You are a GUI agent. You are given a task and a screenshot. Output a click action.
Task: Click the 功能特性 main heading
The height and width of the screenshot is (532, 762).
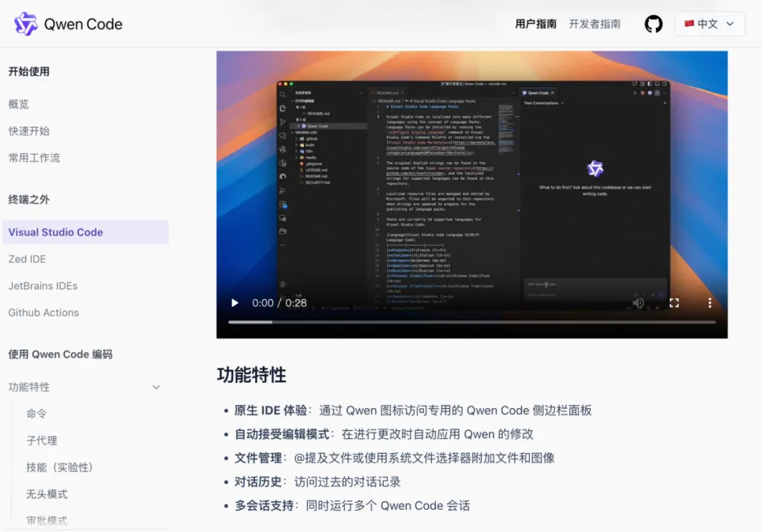click(251, 375)
